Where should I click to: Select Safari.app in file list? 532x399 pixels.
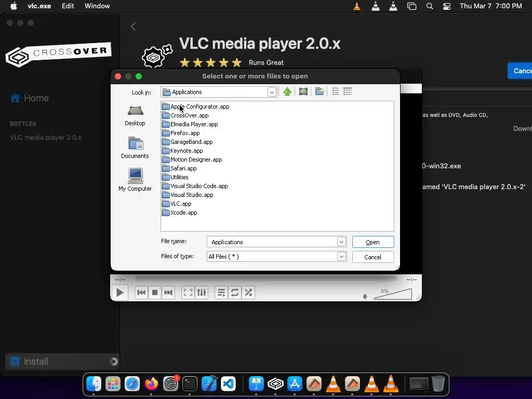pos(179,168)
